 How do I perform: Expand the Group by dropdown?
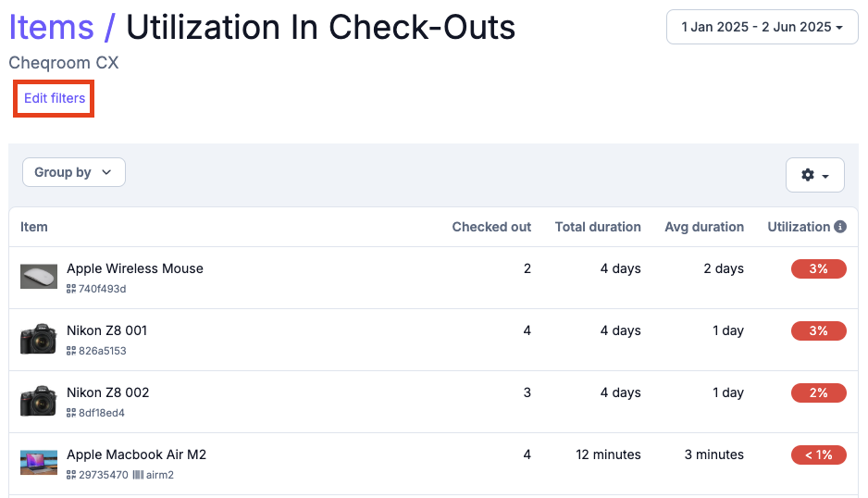74,172
